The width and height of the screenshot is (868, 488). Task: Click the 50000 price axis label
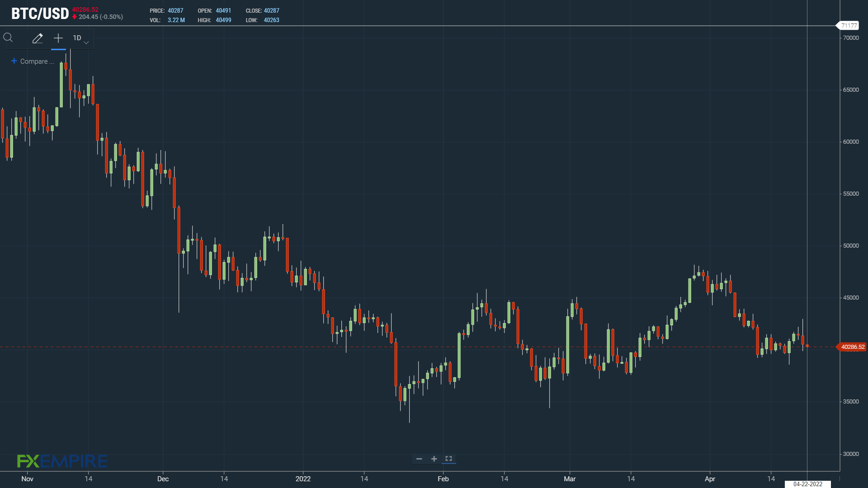pos(851,246)
